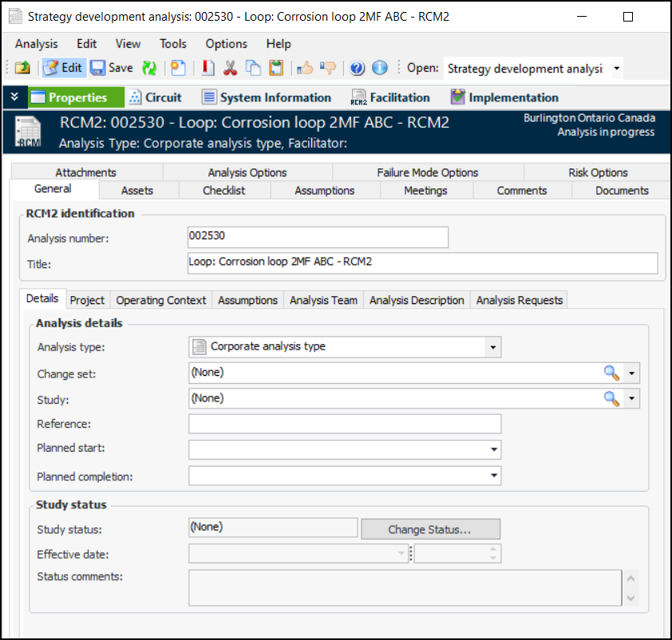Toggle Edit mode in the toolbar
Viewport: 672px width, 640px height.
coord(63,68)
